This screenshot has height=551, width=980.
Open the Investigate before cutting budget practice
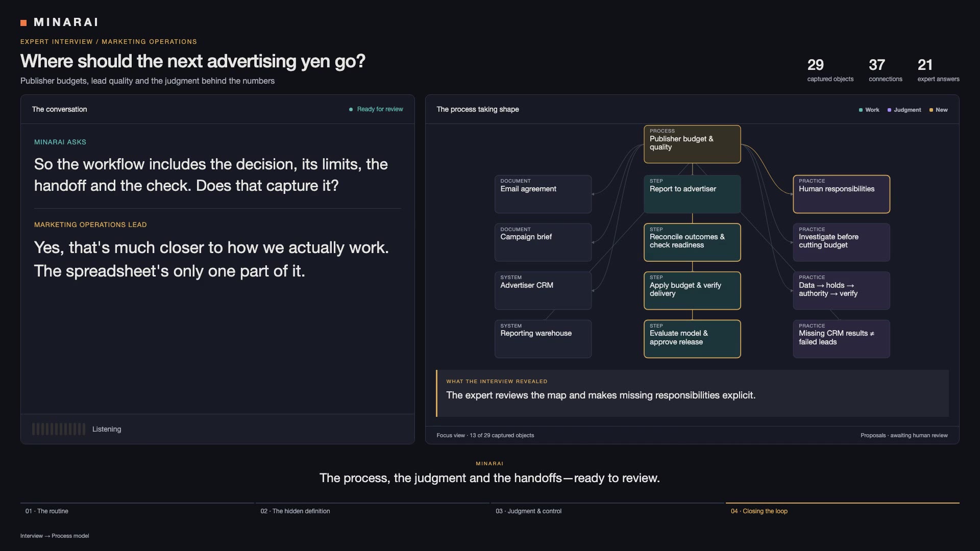click(841, 242)
